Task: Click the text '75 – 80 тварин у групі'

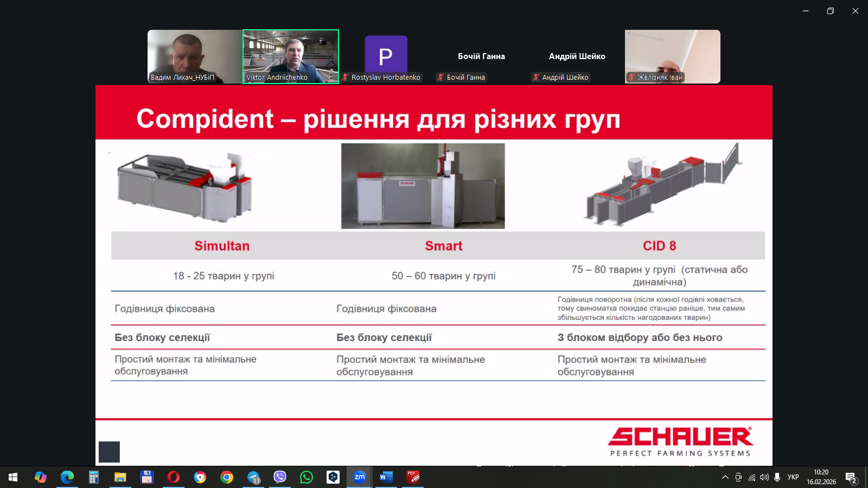Action: [x=623, y=269]
